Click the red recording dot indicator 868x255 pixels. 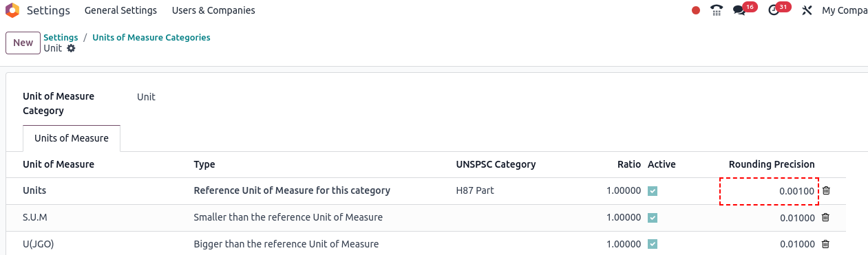point(695,10)
